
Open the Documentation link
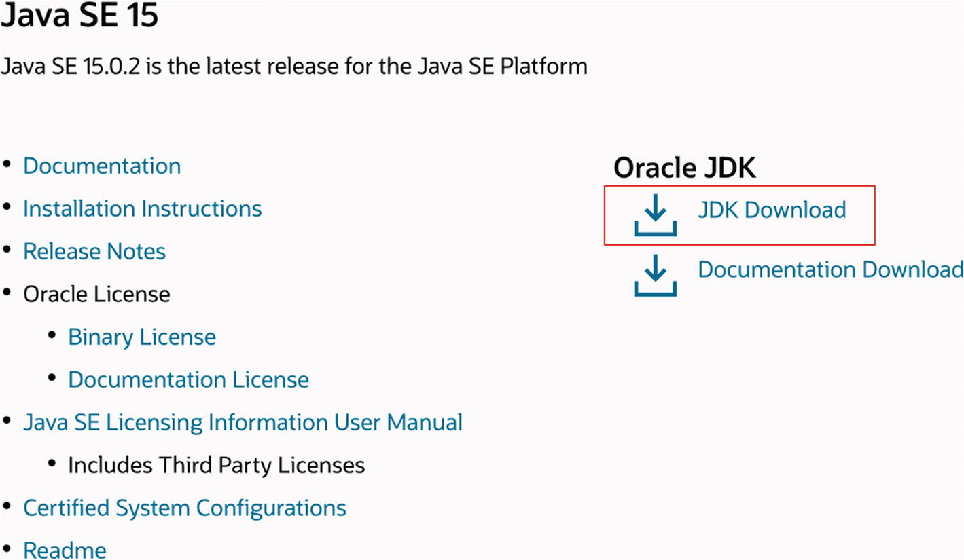point(102,166)
